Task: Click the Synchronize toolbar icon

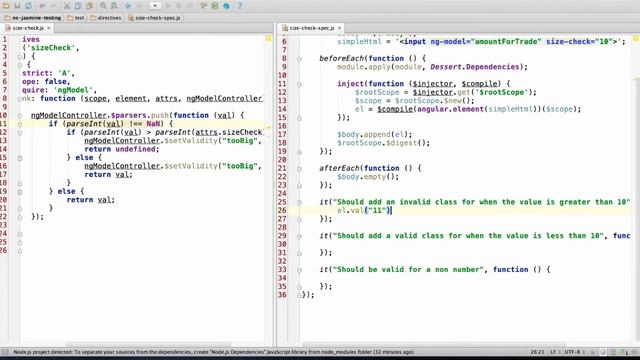Action: point(28,6)
